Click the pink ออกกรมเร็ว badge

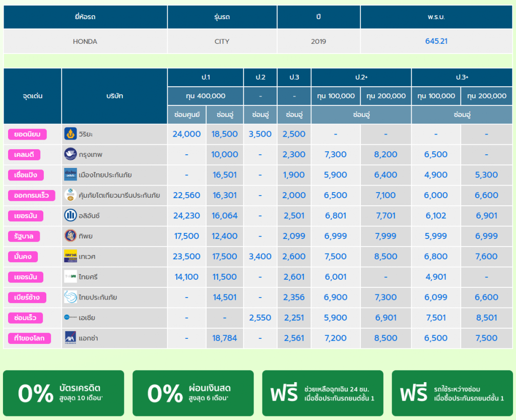click(32, 196)
